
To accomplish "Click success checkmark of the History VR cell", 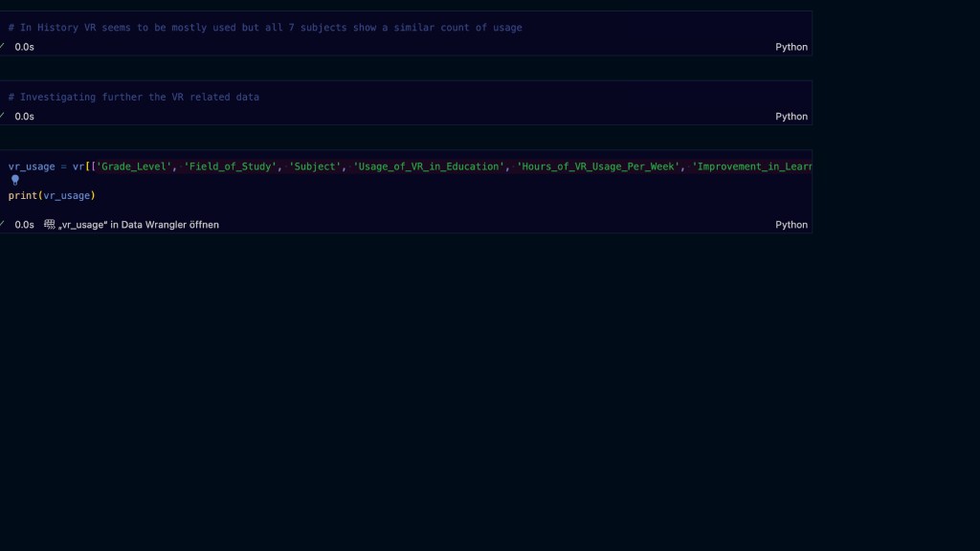I will (3, 46).
